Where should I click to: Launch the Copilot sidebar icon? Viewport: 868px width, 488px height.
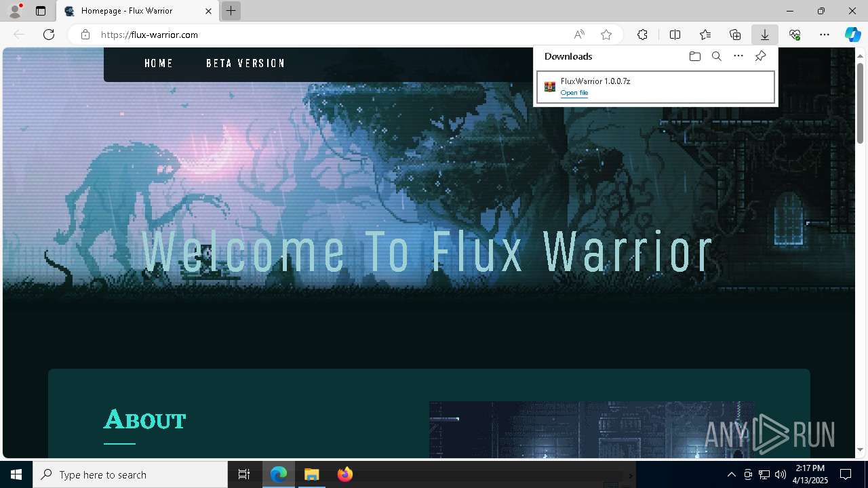click(x=852, y=35)
